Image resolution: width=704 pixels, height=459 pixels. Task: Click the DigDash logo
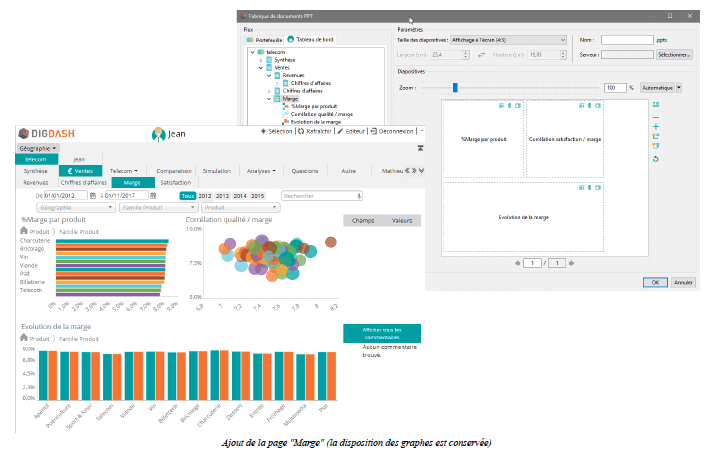point(47,133)
